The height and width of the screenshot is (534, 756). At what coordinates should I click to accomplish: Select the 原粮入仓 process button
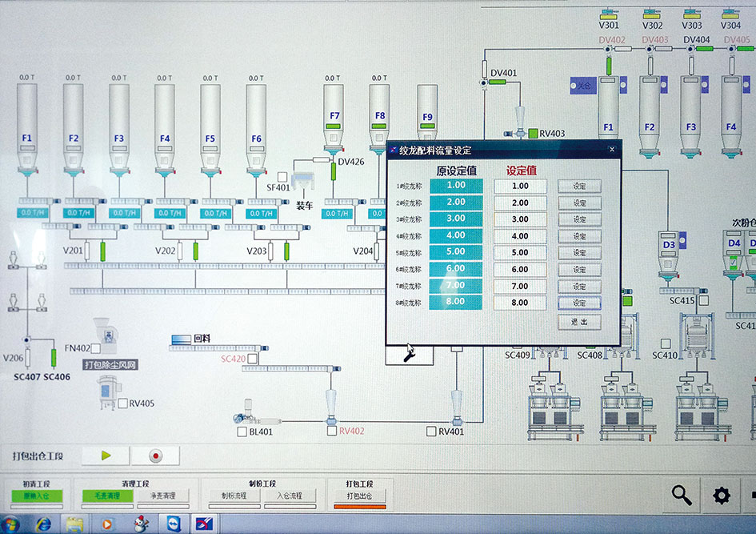(x=37, y=496)
